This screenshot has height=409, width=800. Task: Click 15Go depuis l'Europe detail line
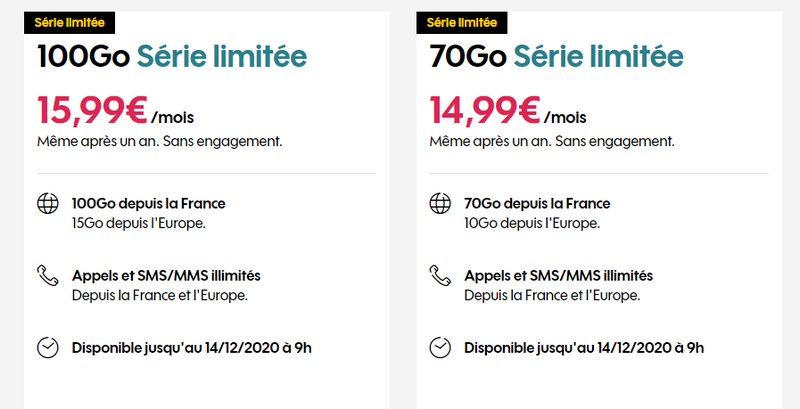(138, 222)
